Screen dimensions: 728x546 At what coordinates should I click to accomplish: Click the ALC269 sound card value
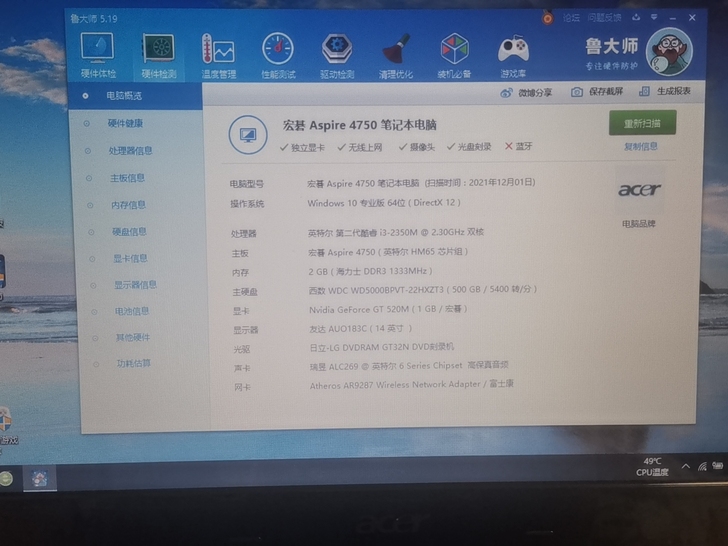(409, 366)
